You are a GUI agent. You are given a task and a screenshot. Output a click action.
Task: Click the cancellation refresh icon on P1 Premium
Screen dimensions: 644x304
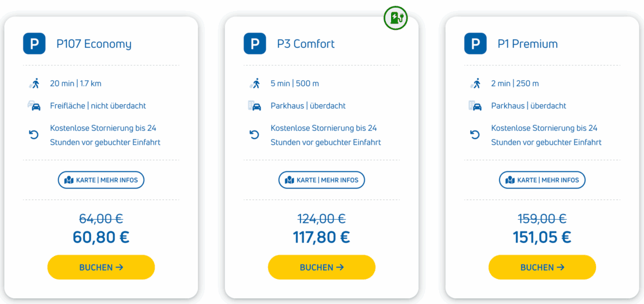pos(475,135)
